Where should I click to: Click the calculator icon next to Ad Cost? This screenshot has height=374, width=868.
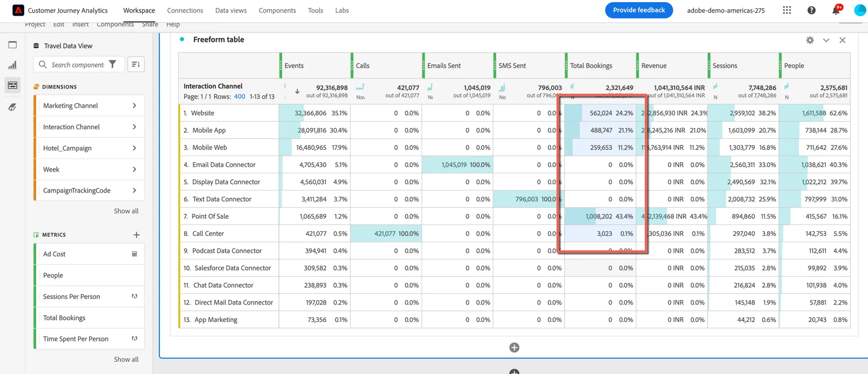click(134, 254)
